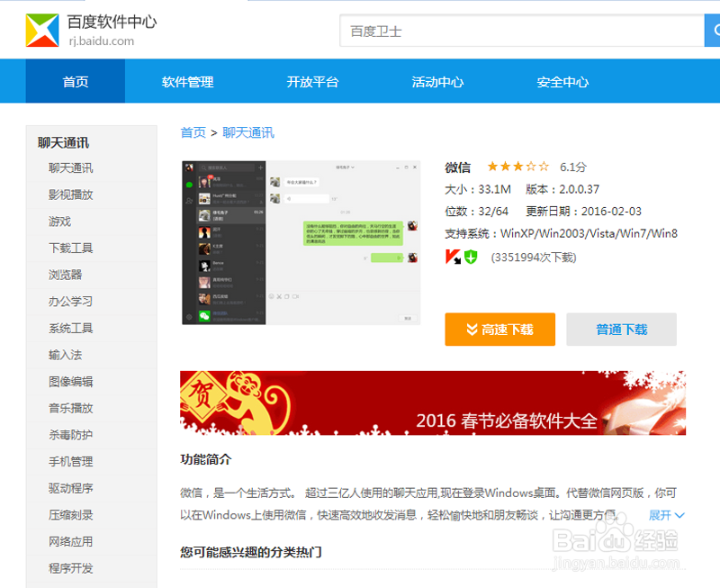The image size is (720, 588).
Task: Click the blue search button icon
Action: tap(712, 31)
